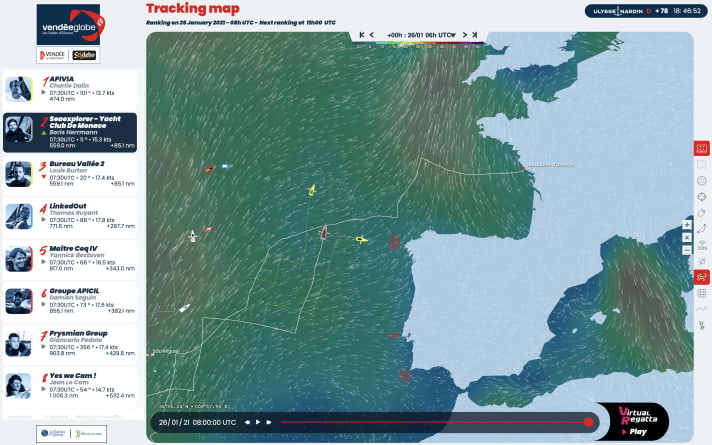Click the yellow boat heading north on map
This screenshot has height=445, width=712.
[x=312, y=190]
